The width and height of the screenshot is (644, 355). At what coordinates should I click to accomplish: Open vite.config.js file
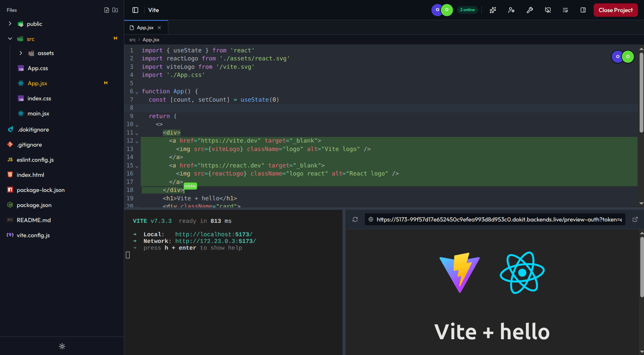[33, 235]
